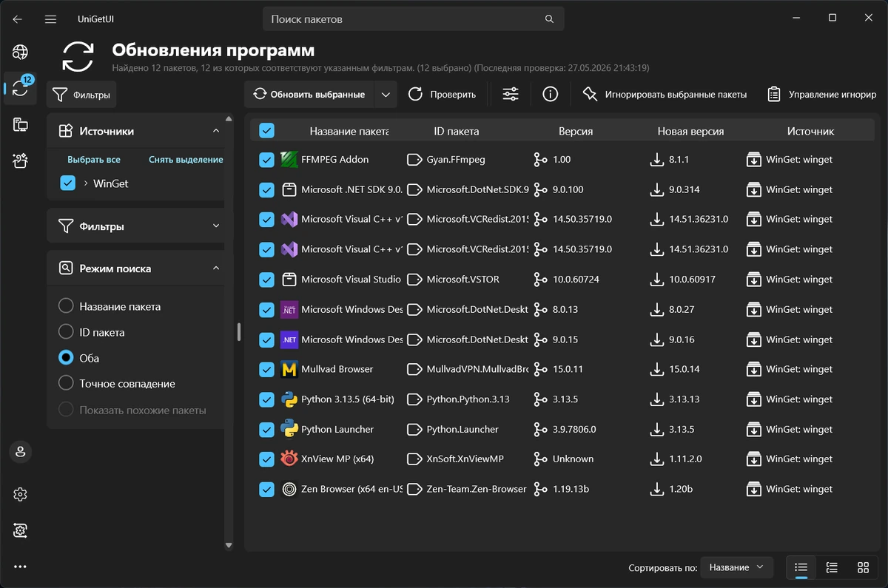Expand the 'Фильтры' section in side panel
Viewport: 888px width, 588px height.
coord(216,226)
